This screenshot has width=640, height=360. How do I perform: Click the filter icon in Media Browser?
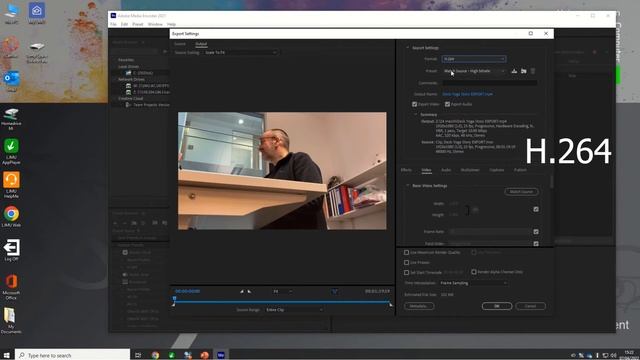tap(165, 52)
